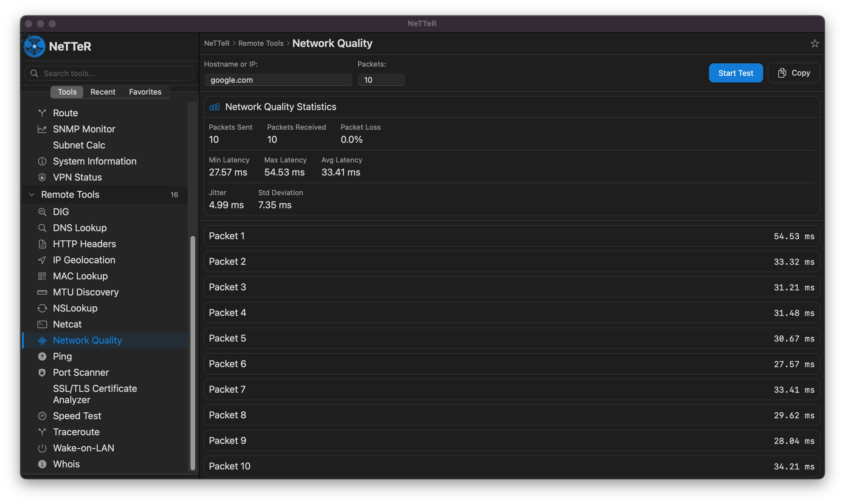Screen dimensions: 845x504
Task: Select the Tools tab
Action: (x=67, y=92)
